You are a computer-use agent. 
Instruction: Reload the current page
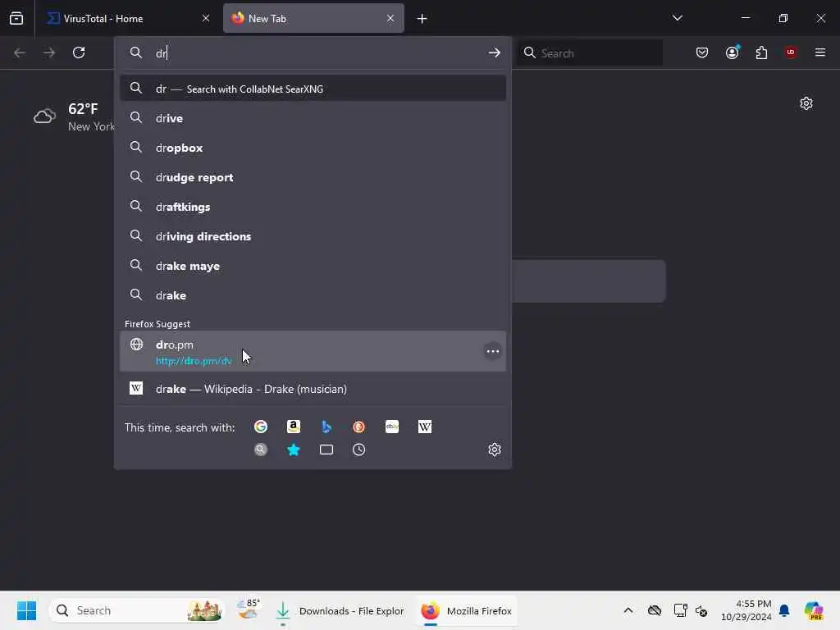[x=79, y=52]
